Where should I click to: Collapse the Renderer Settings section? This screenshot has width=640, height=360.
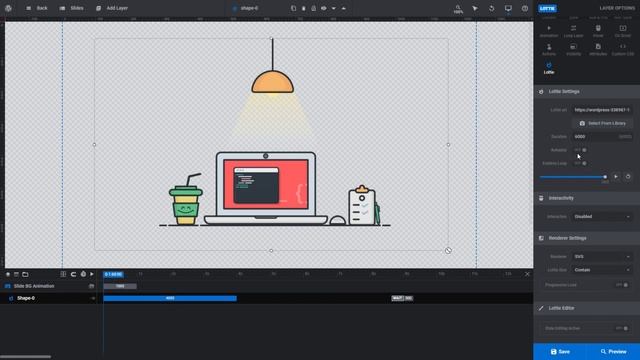[x=587, y=238]
